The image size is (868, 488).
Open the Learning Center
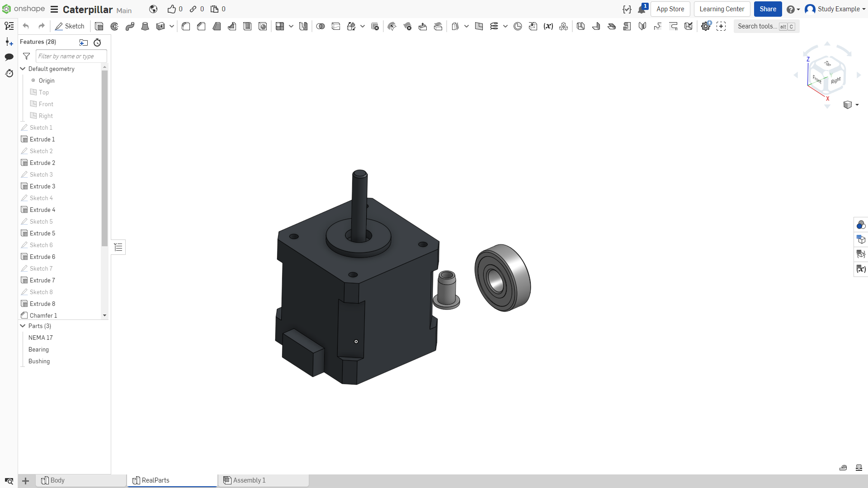pos(722,9)
